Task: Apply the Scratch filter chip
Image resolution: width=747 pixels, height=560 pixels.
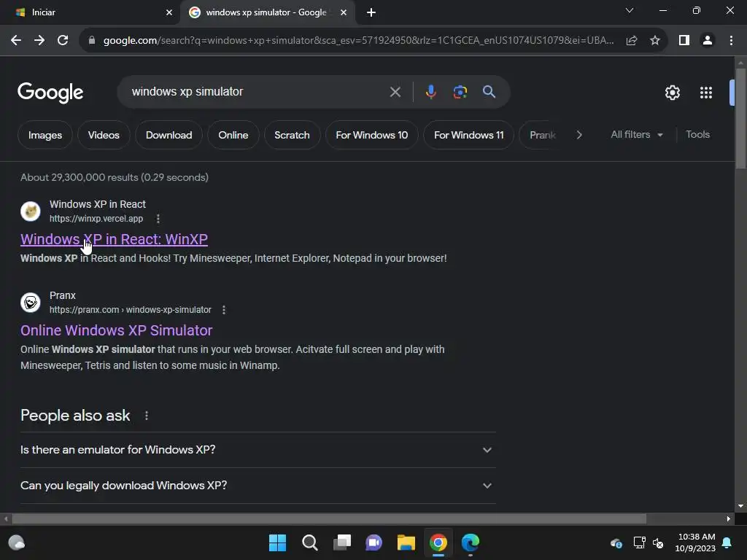Action: 292,135
